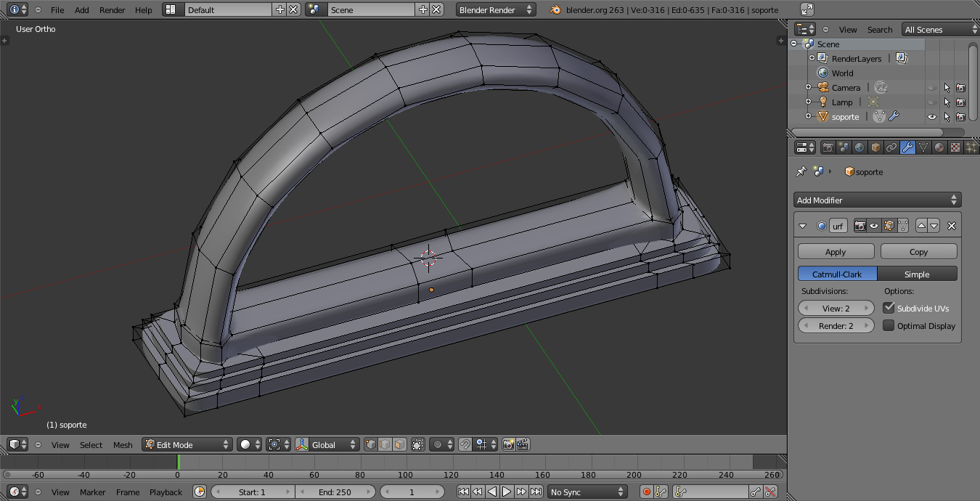Viewport: 980px width, 501px height.
Task: Switch to the Object Data triangle tab
Action: tap(923, 147)
